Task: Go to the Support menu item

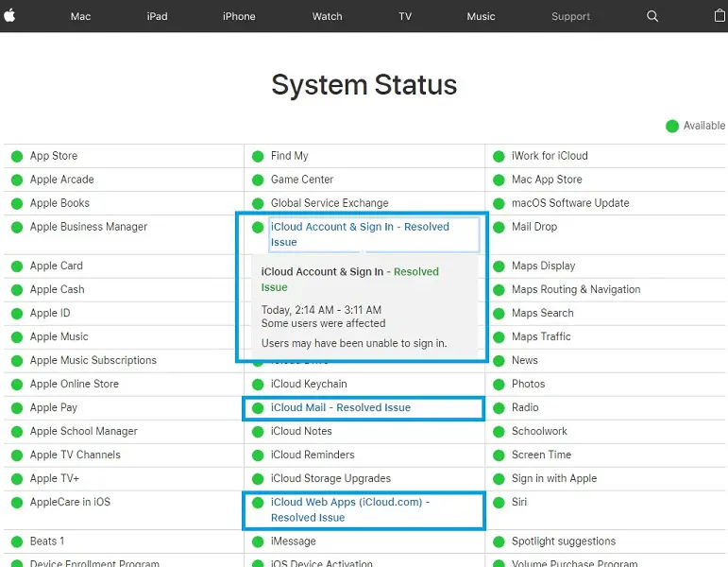Action: point(570,16)
